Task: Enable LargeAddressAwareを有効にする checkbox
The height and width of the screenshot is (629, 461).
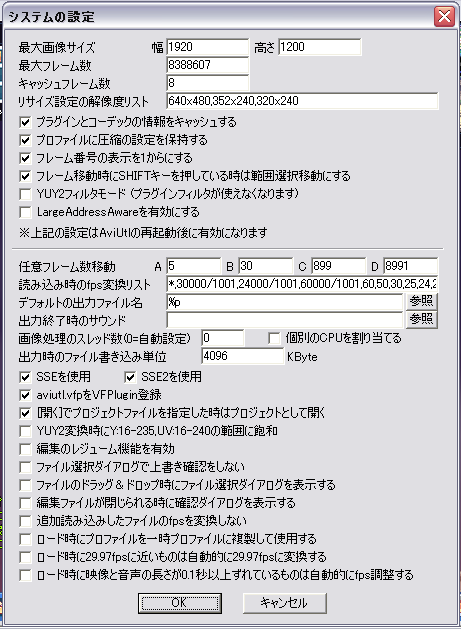Action: point(25,212)
